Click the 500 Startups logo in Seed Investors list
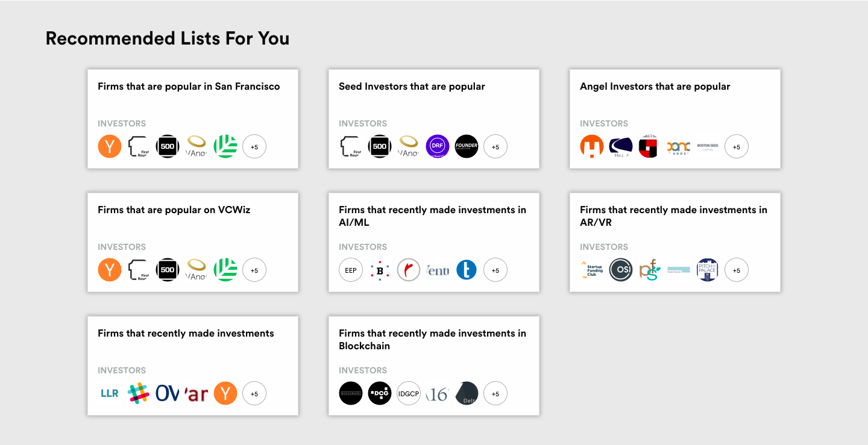 pos(380,146)
